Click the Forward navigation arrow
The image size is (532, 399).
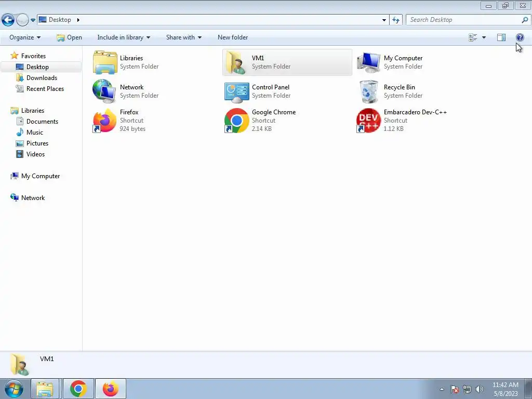click(x=22, y=20)
